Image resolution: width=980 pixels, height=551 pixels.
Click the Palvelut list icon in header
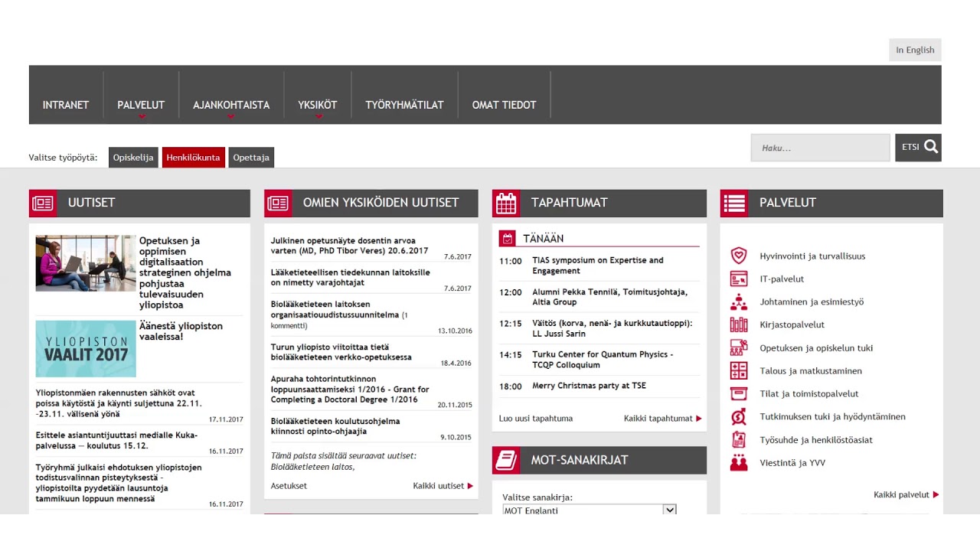tap(734, 203)
